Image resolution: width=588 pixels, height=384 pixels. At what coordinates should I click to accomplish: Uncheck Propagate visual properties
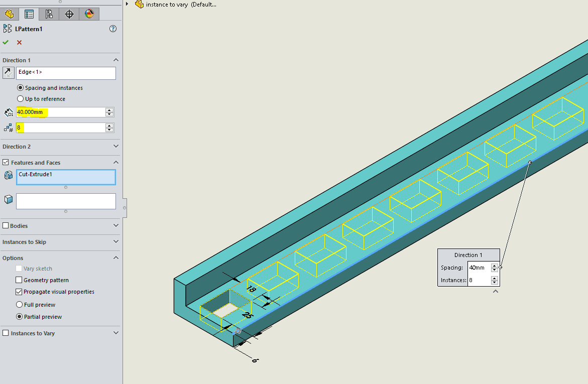click(x=19, y=292)
